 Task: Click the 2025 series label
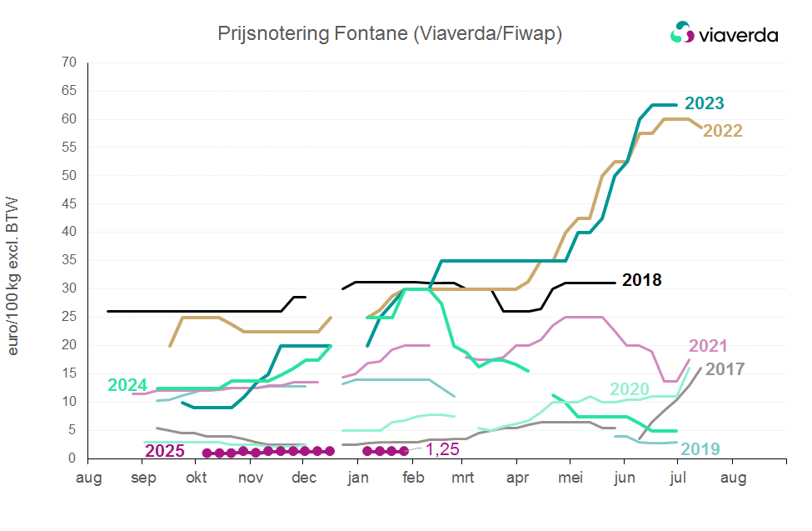point(165,451)
